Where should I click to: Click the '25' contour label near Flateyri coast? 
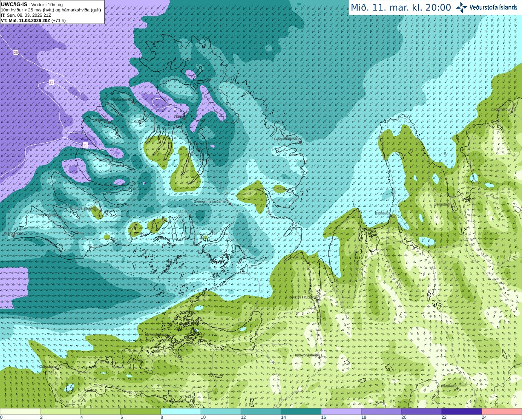pos(85,145)
